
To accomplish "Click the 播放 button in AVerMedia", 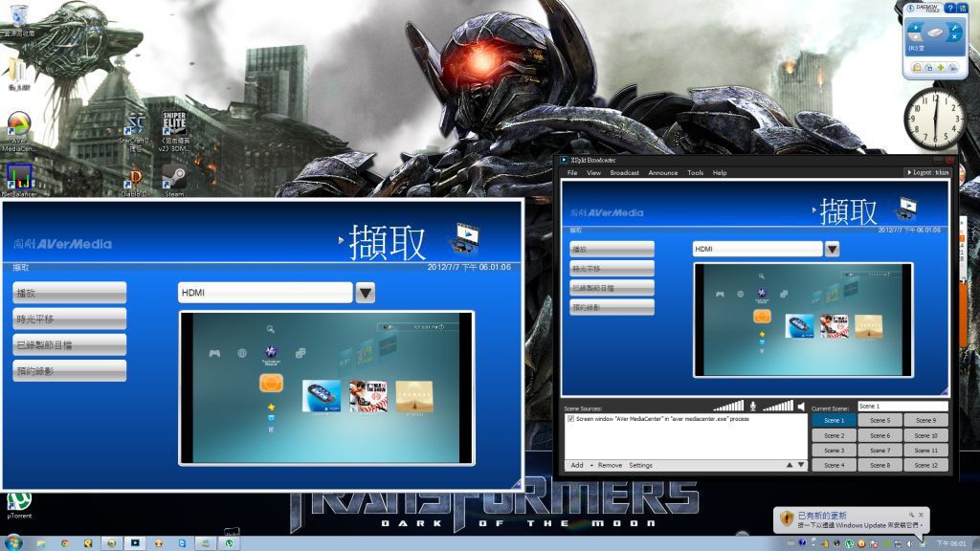I will (x=69, y=293).
